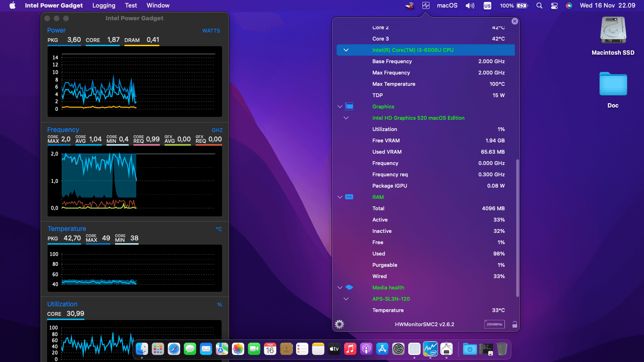
Task: Click the padlock icon in HWMonitorSMC2 footer
Action: (514, 324)
